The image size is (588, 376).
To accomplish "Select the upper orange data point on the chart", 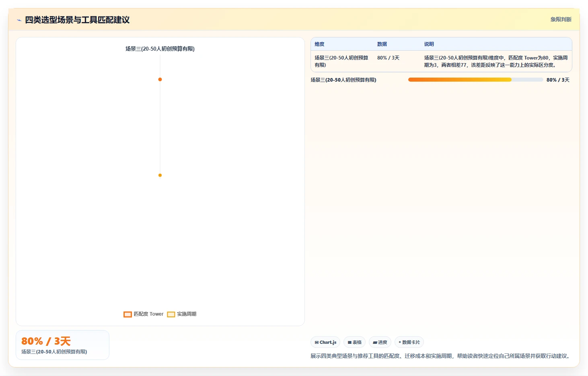I will coord(160,79).
